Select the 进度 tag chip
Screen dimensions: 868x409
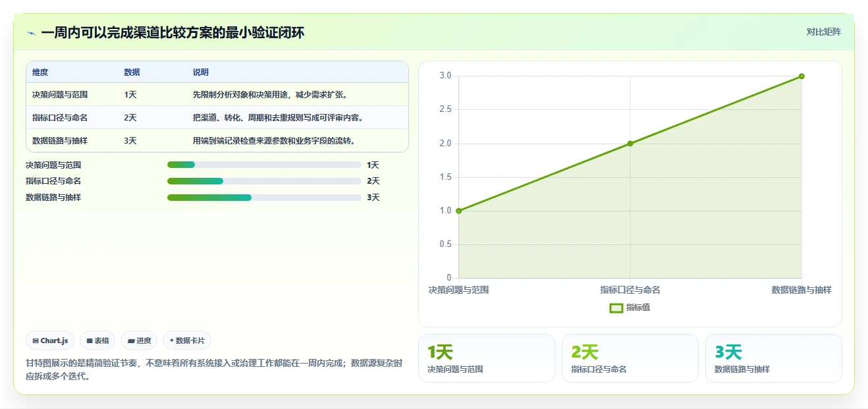click(139, 341)
